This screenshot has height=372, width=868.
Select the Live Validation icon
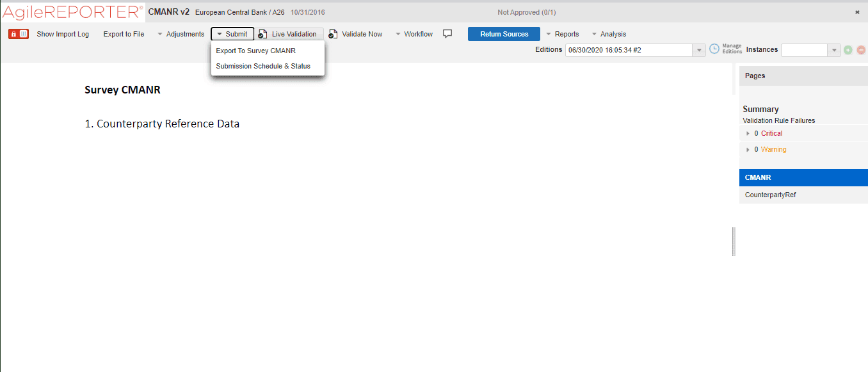[262, 33]
